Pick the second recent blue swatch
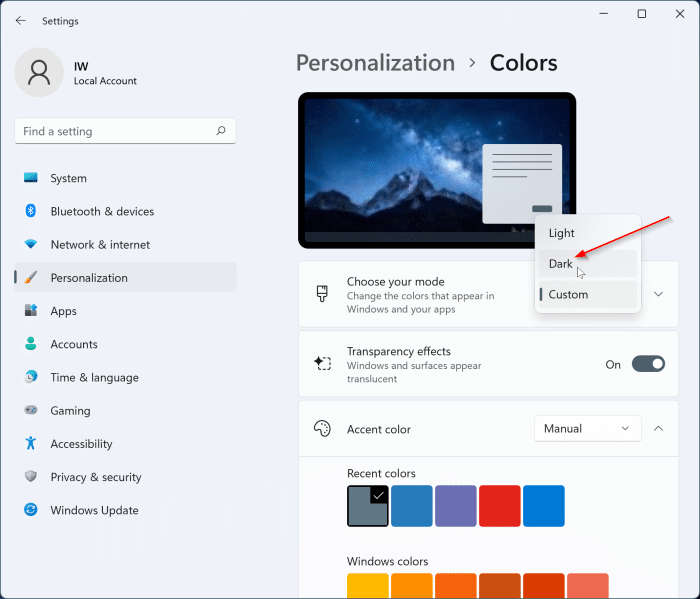The height and width of the screenshot is (599, 700). 412,506
